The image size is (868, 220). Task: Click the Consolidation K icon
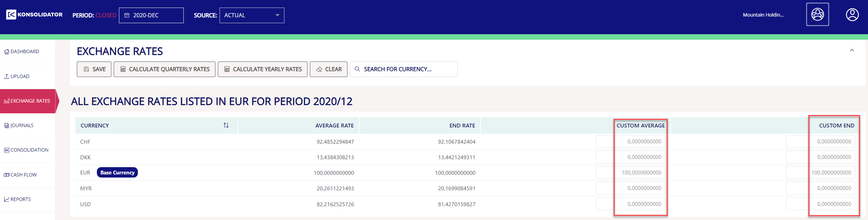tap(7, 150)
